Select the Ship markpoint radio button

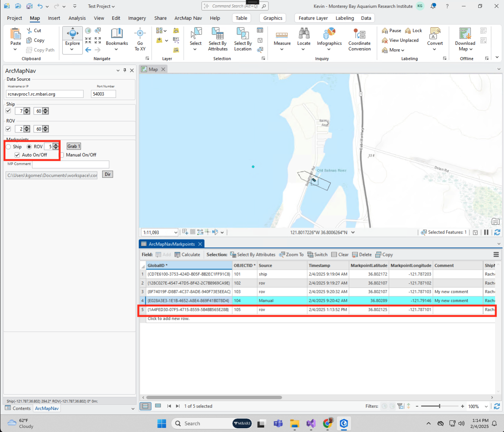click(x=9, y=147)
